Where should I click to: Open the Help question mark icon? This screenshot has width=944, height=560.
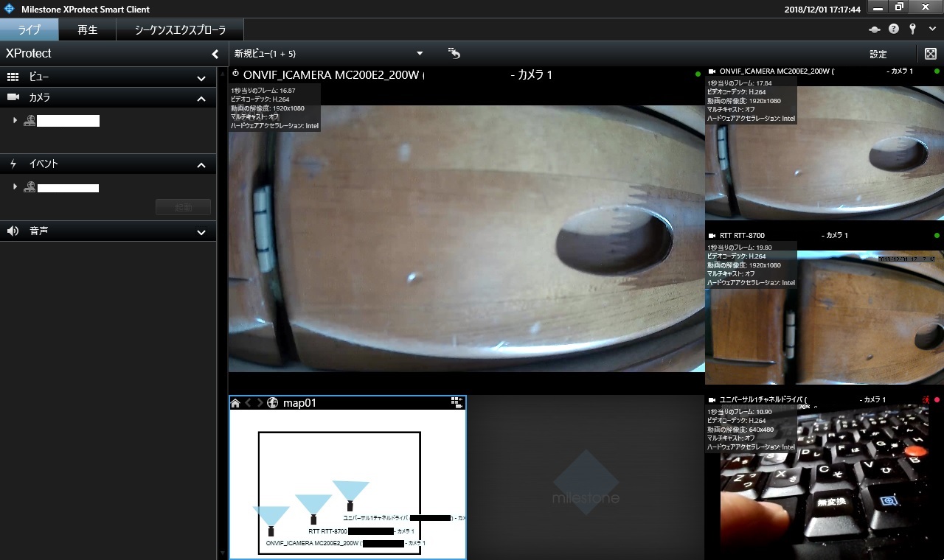point(894,29)
